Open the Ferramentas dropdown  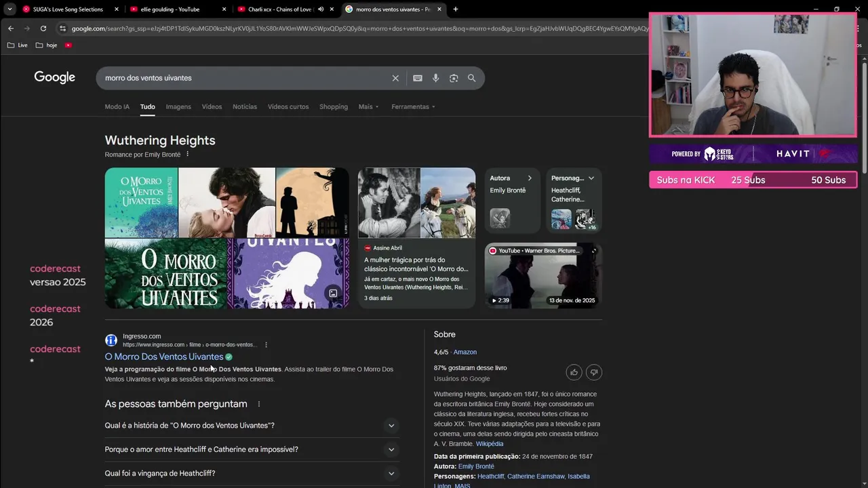point(413,106)
